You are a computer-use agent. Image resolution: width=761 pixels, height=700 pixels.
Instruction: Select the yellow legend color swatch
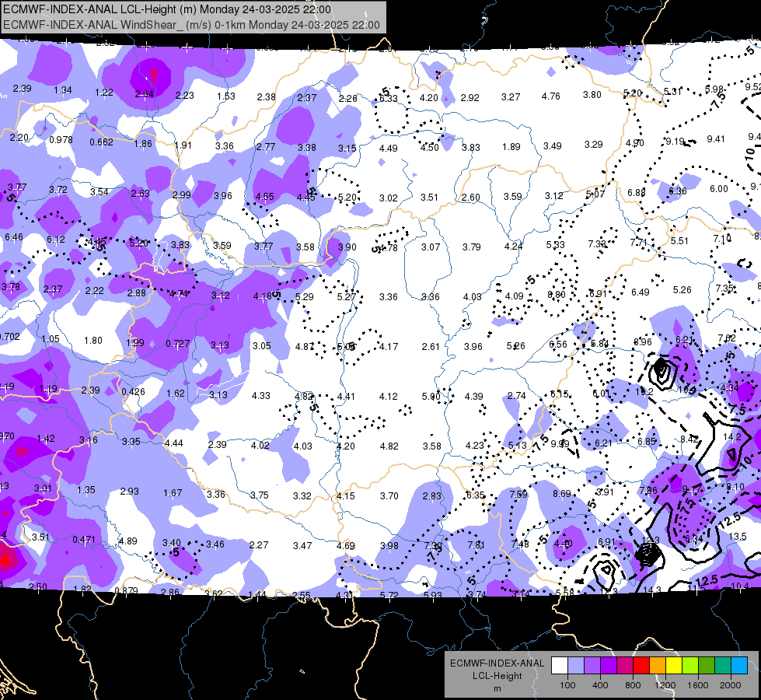[674, 666]
